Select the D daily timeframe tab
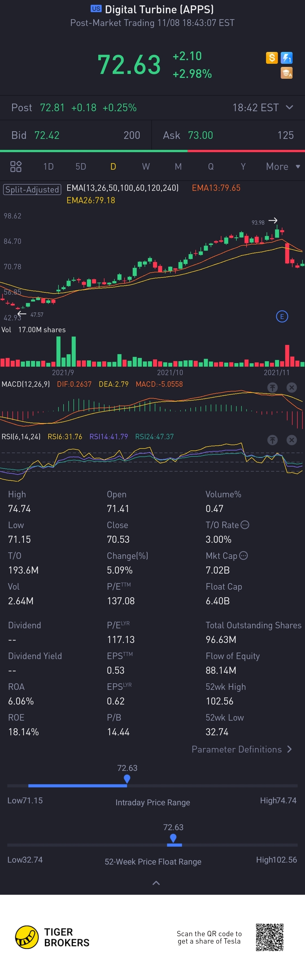 click(113, 166)
